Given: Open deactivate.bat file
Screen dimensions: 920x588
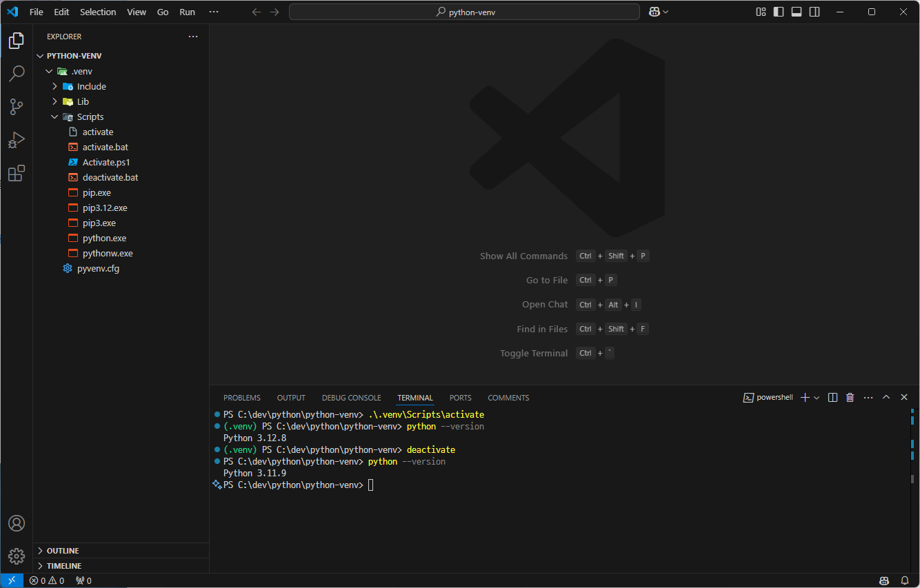Looking at the screenshot, I should [x=121, y=177].
